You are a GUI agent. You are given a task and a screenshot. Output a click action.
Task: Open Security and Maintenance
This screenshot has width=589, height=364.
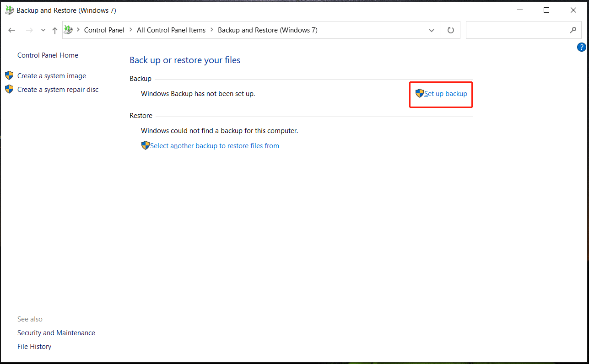[x=56, y=332]
